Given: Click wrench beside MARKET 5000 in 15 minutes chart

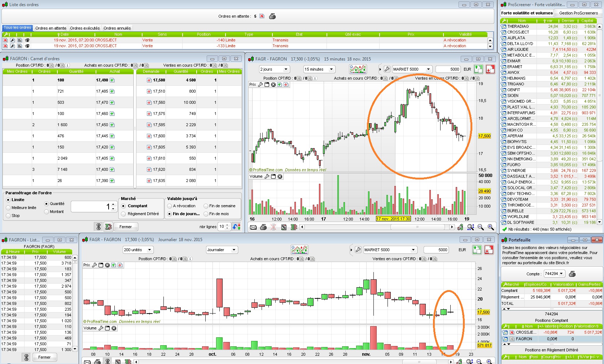Looking at the screenshot, I should coord(387,69).
